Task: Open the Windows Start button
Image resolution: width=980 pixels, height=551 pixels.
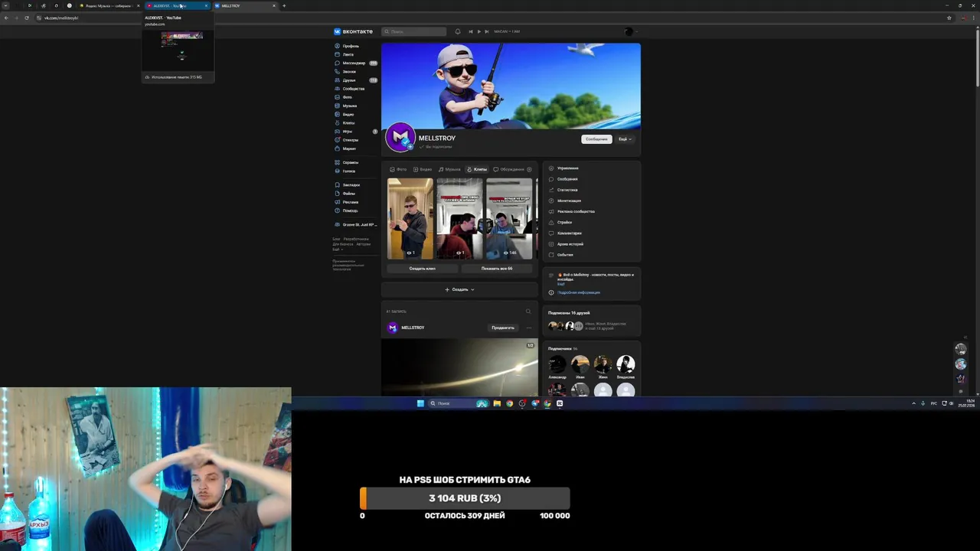Action: [x=420, y=403]
